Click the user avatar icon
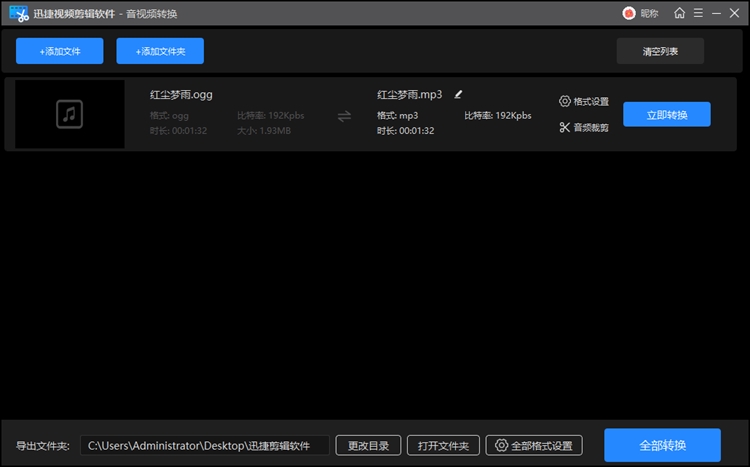The width and height of the screenshot is (750, 467). pyautogui.click(x=629, y=13)
